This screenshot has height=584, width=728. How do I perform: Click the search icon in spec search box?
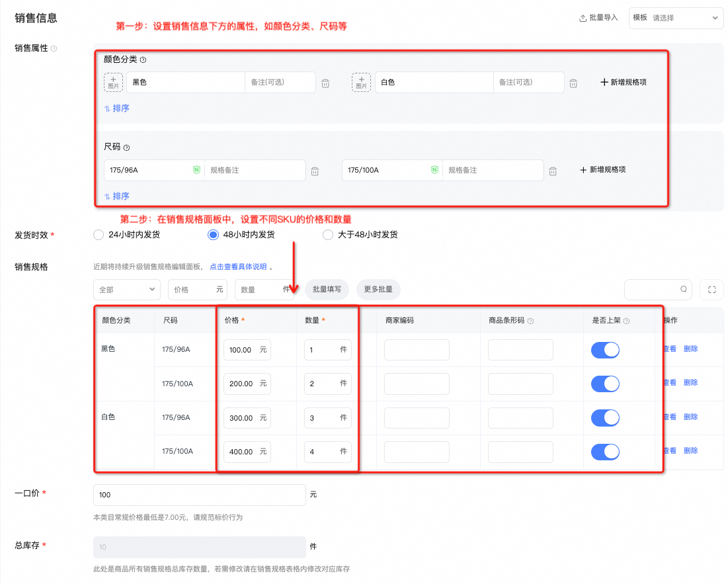tap(684, 290)
